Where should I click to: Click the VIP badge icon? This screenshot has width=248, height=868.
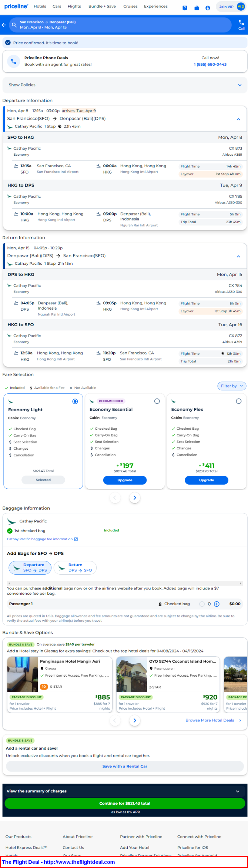tap(241, 6)
